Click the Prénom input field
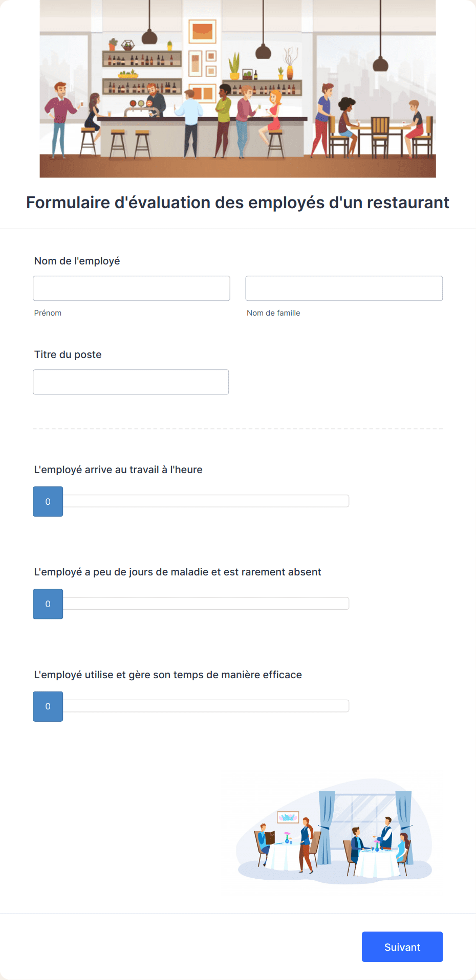The height and width of the screenshot is (980, 476). click(x=132, y=288)
